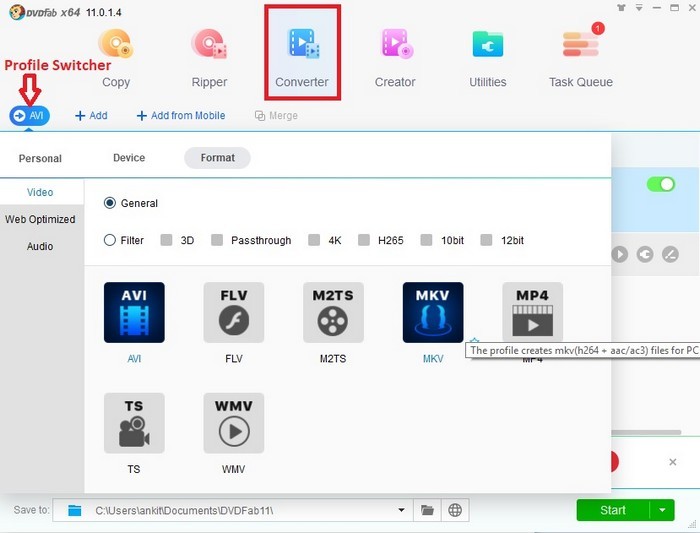700x533 pixels.
Task: Check the 10bit filter checkbox
Action: (x=426, y=240)
